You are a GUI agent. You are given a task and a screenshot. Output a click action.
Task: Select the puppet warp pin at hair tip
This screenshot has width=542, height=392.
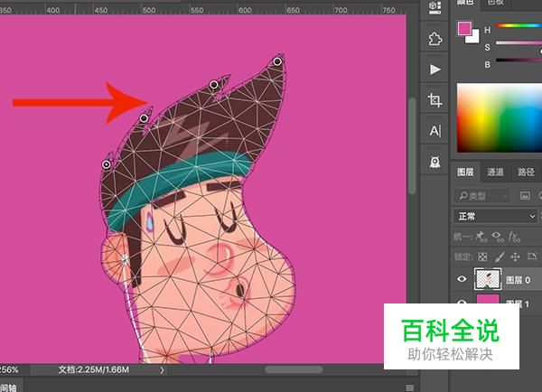click(277, 61)
